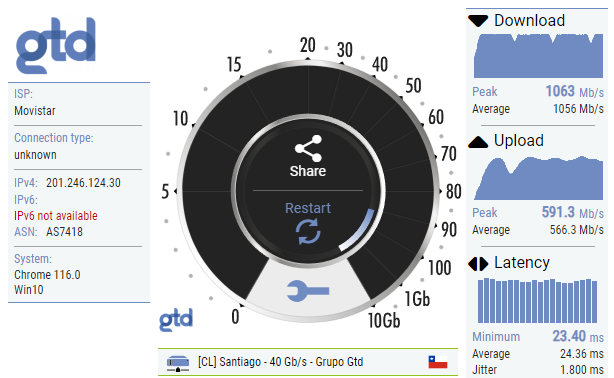Click the Chile flag icon
The width and height of the screenshot is (614, 378).
[438, 362]
